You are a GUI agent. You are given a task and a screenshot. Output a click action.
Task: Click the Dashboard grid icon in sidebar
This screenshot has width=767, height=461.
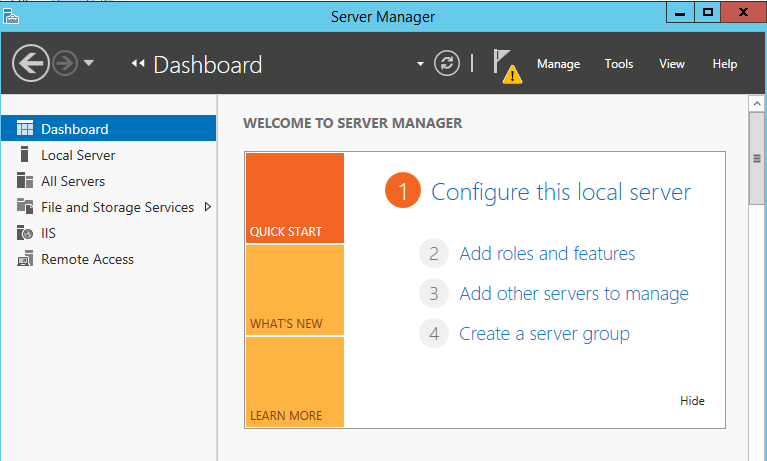[x=25, y=128]
